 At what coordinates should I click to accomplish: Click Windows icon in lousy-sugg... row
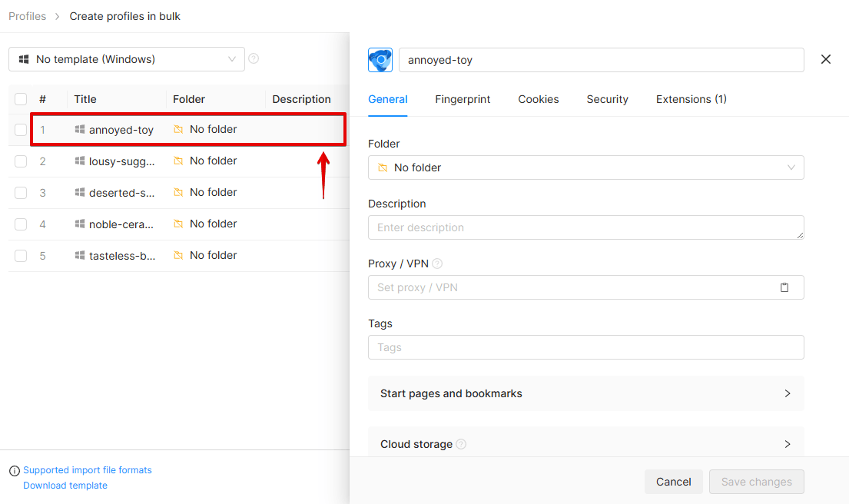click(80, 161)
